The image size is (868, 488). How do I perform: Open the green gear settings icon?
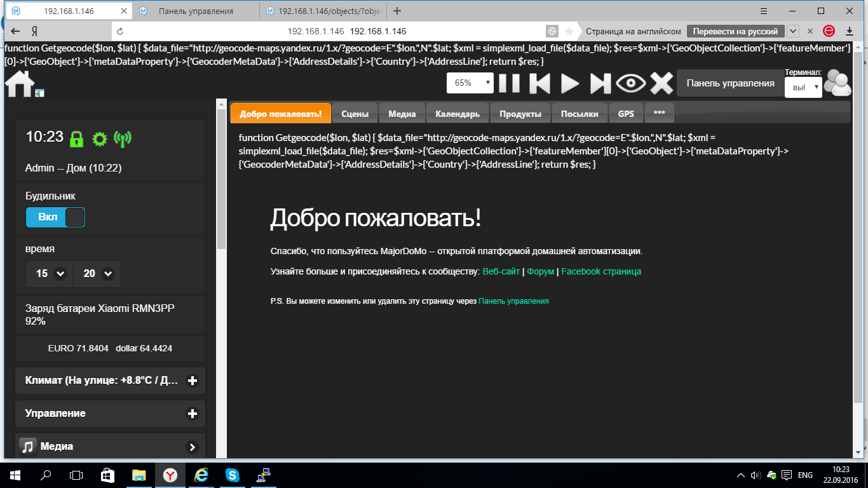(99, 139)
